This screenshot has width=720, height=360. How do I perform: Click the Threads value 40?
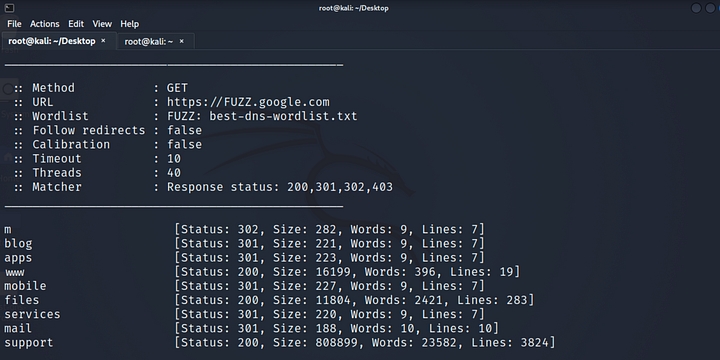coord(174,173)
